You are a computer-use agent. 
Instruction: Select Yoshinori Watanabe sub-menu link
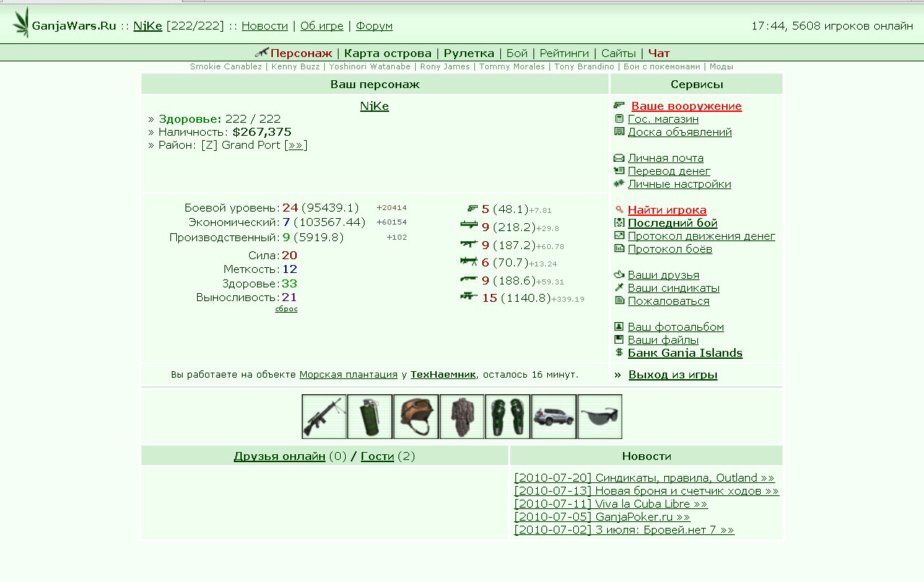pyautogui.click(x=370, y=66)
